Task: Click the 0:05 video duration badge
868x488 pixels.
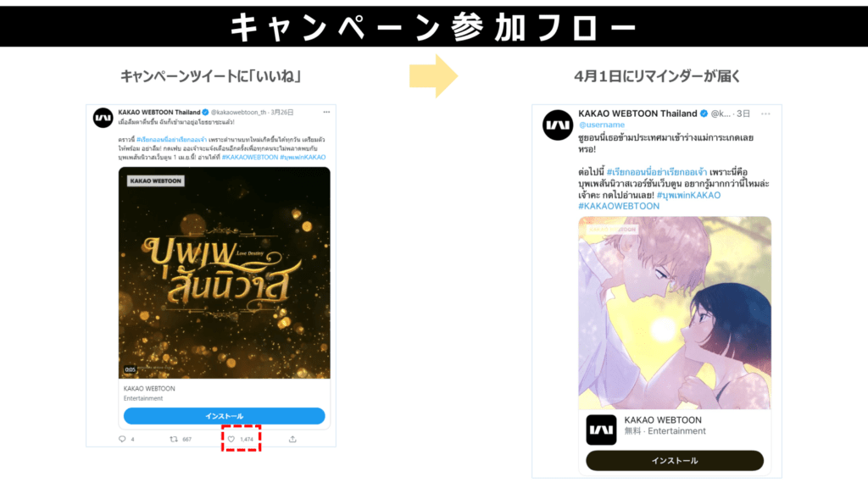Action: click(x=130, y=369)
